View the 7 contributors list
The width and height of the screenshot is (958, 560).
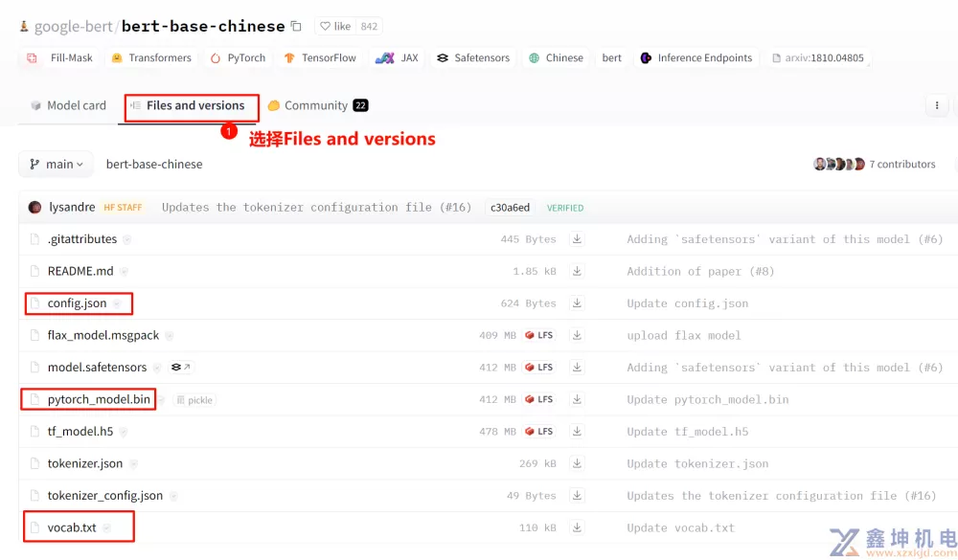click(902, 165)
